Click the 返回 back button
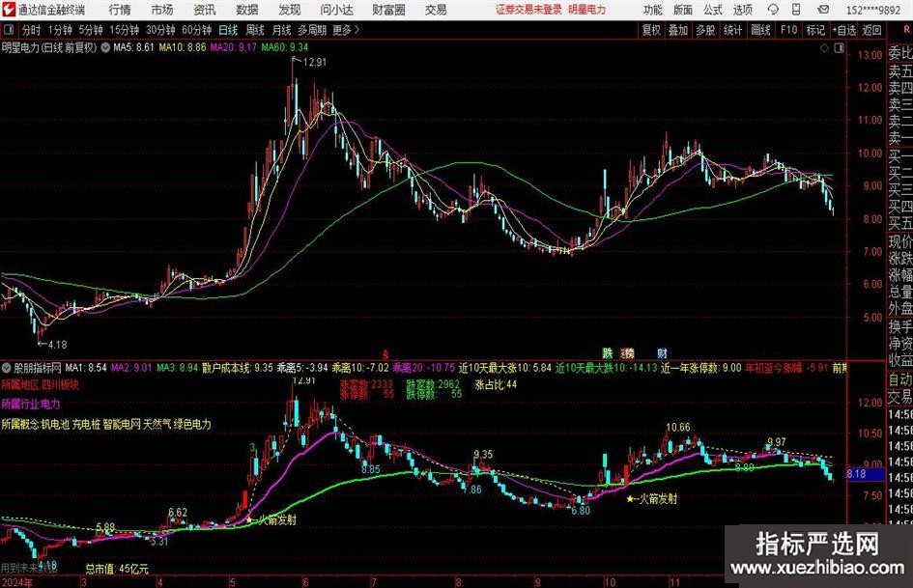The width and height of the screenshot is (913, 588). click(x=871, y=30)
